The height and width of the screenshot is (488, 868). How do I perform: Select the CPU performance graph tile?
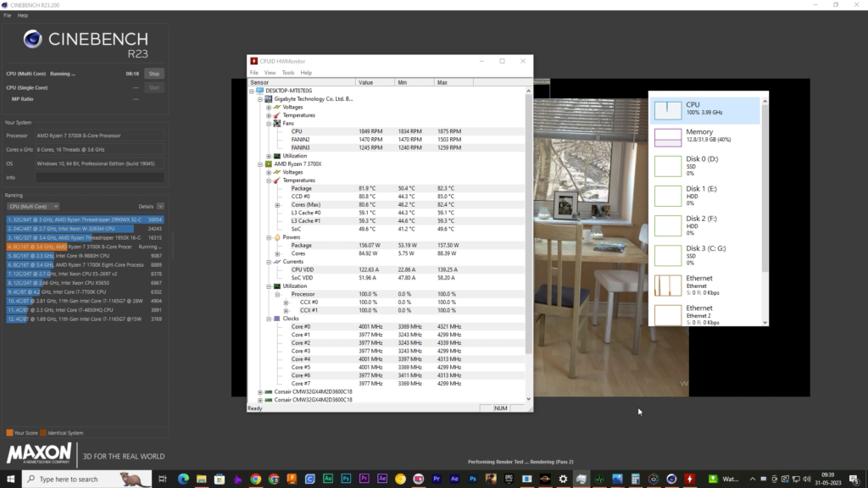coord(706,110)
